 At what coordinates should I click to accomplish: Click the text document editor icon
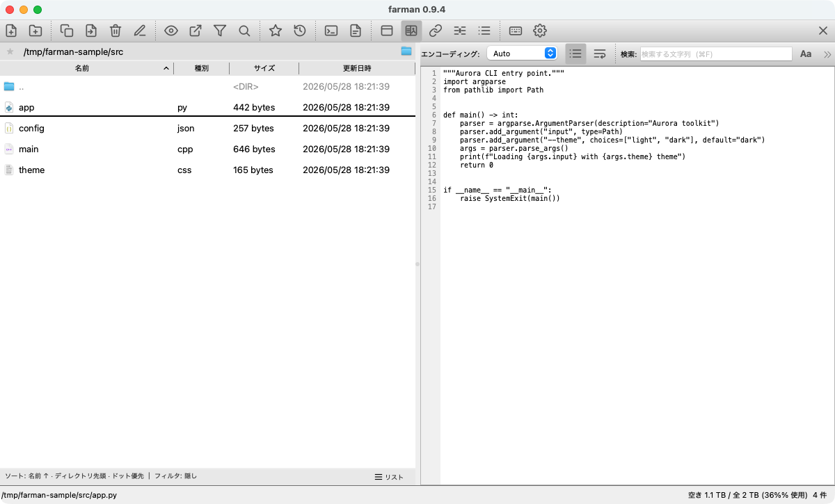pyautogui.click(x=356, y=31)
